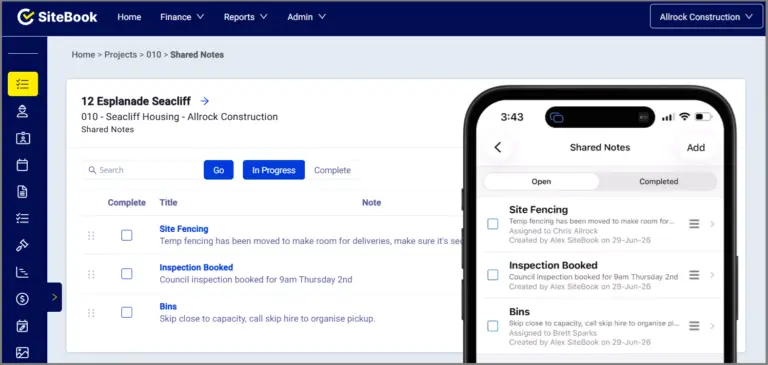768x365 pixels.
Task: Select the yellow checklist sidebar icon
Action: [23, 84]
